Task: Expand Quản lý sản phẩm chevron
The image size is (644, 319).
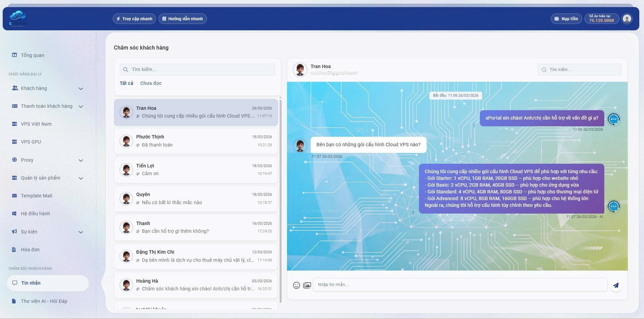Action: pyautogui.click(x=81, y=178)
